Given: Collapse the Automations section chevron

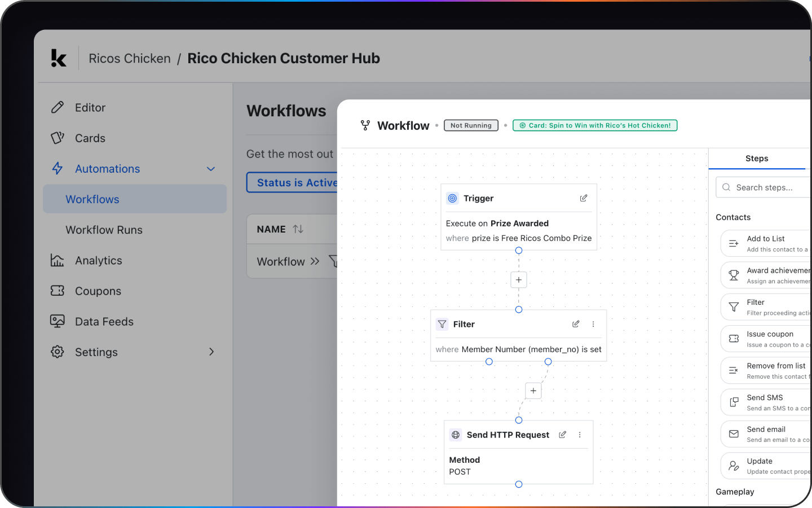Looking at the screenshot, I should [x=211, y=169].
